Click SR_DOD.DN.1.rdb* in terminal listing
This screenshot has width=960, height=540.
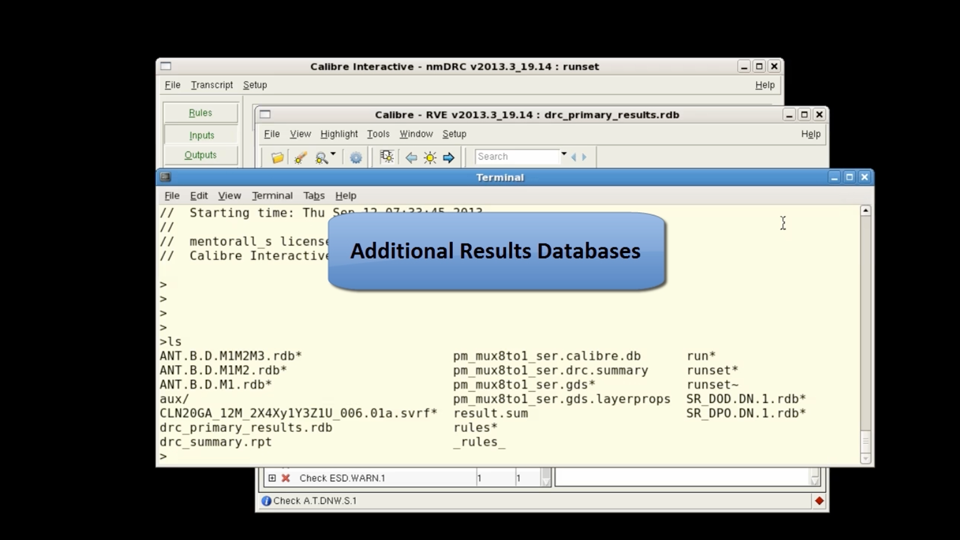(x=746, y=399)
